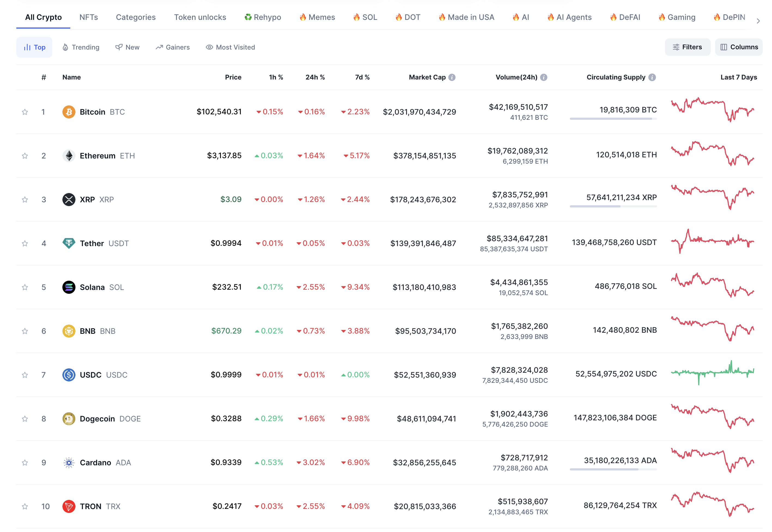Viewport: 772px width, 532px height.
Task: Click the USDC logo icon
Action: (x=69, y=375)
